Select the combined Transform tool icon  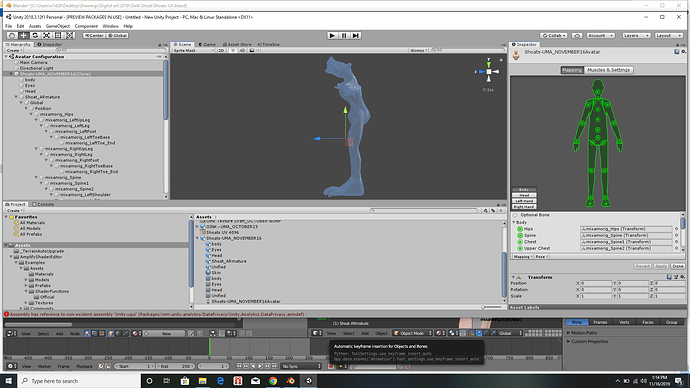[70, 35]
